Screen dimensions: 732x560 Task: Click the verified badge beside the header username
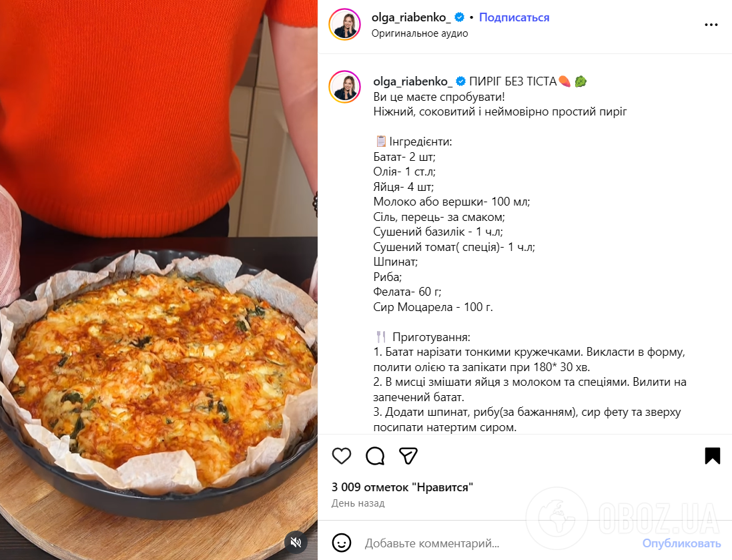pyautogui.click(x=459, y=17)
